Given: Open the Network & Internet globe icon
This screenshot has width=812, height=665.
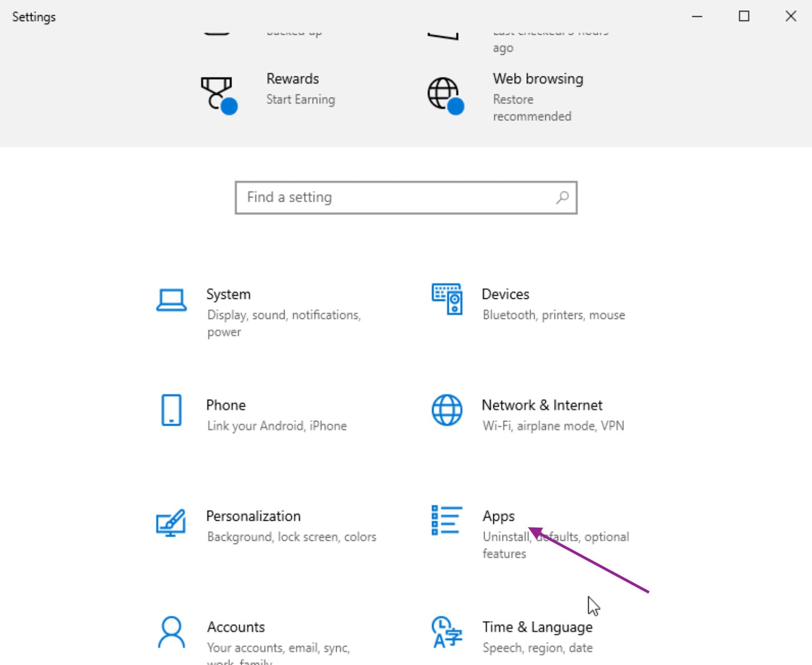Looking at the screenshot, I should [x=447, y=410].
